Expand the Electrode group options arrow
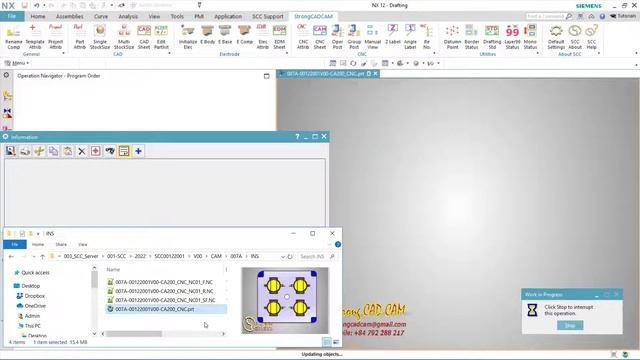Image resolution: width=640 pixels, height=360 pixels. (x=287, y=53)
